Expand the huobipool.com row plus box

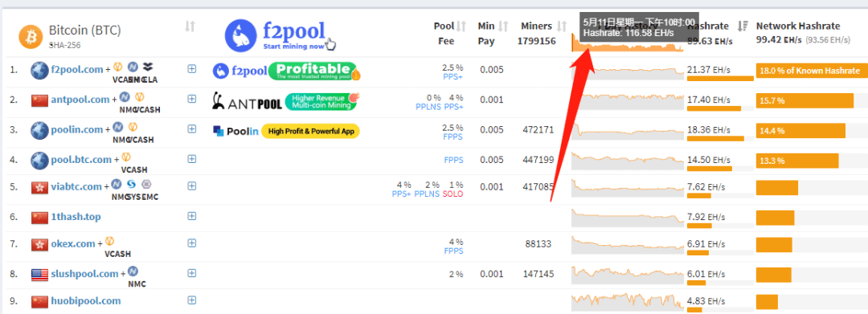192,300
